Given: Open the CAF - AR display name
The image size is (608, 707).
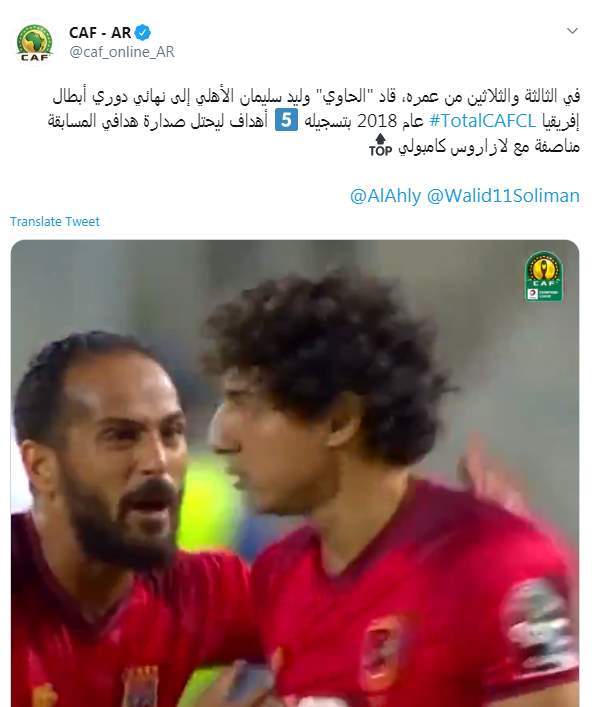Looking at the screenshot, I should [100, 33].
